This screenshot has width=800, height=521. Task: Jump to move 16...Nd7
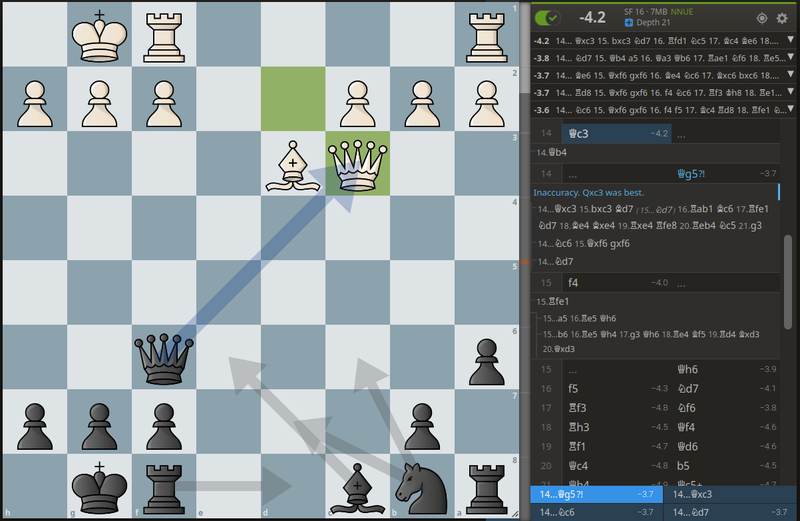[725, 389]
